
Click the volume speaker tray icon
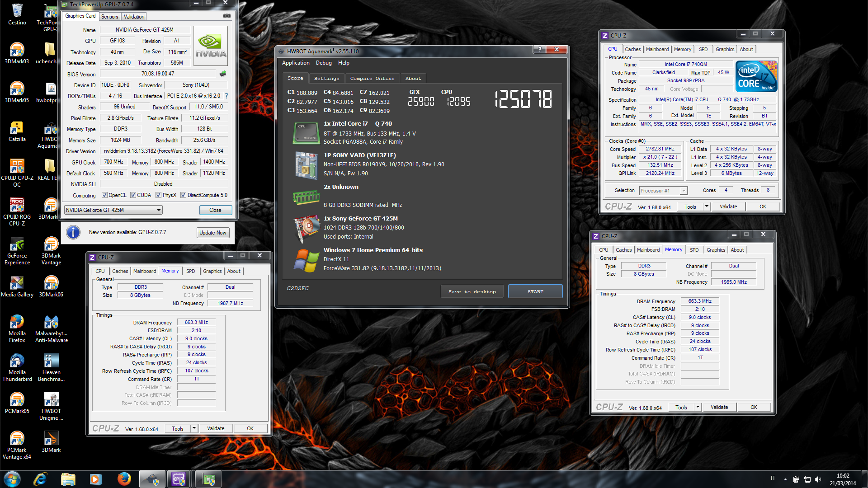pyautogui.click(x=818, y=479)
